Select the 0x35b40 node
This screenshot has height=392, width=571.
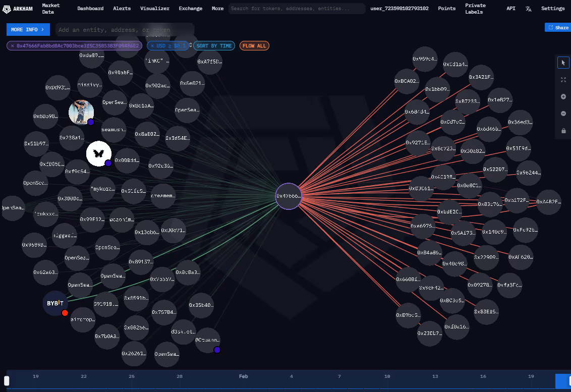point(201,305)
